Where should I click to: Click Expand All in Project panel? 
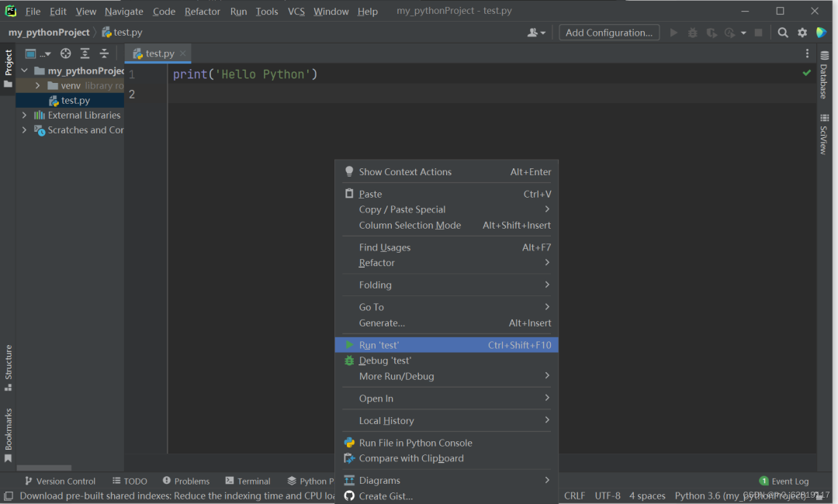coord(85,54)
